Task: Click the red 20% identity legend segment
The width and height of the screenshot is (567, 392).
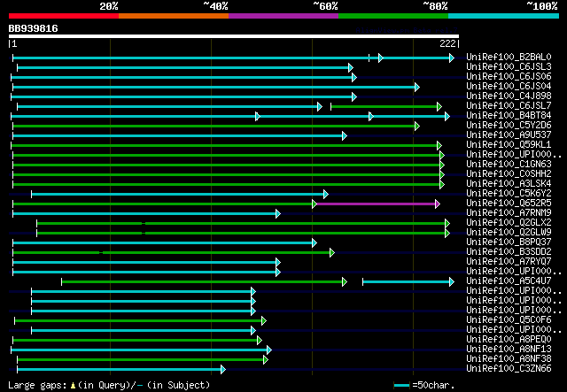Action: [x=64, y=16]
